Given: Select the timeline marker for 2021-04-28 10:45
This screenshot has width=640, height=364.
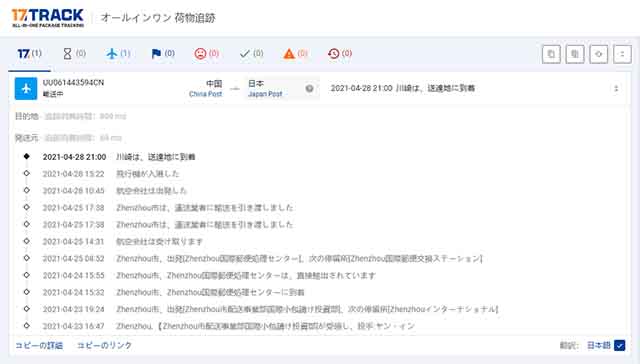Looking at the screenshot, I should [27, 190].
